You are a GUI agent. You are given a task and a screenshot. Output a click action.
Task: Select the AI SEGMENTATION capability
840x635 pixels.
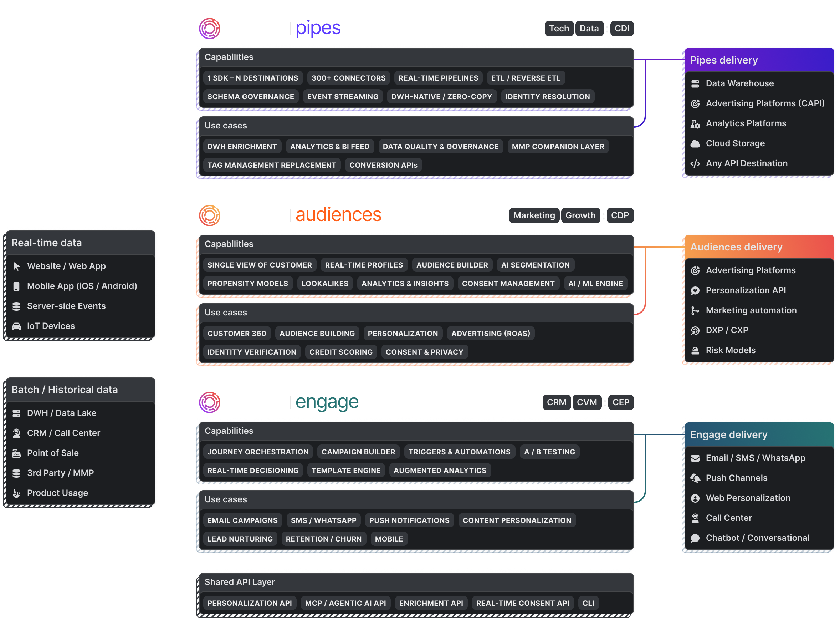point(535,264)
